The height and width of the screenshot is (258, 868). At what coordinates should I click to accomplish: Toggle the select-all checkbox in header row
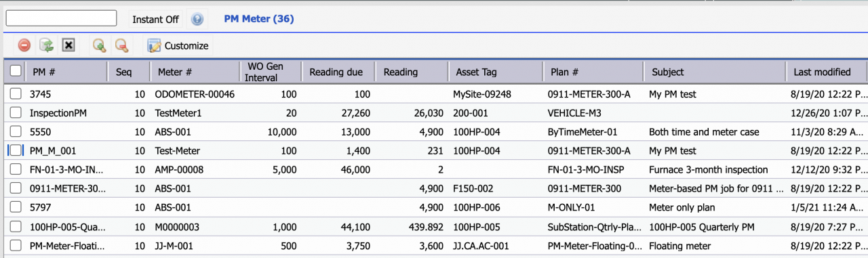(x=16, y=71)
